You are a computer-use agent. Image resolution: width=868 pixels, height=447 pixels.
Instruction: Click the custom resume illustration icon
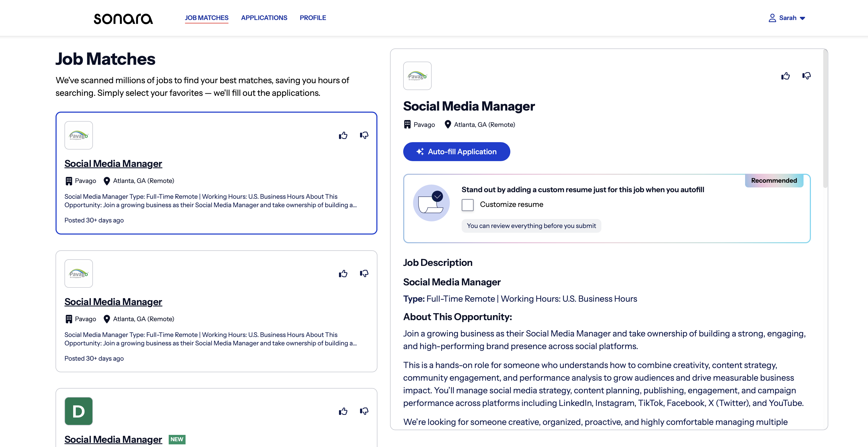click(x=431, y=203)
